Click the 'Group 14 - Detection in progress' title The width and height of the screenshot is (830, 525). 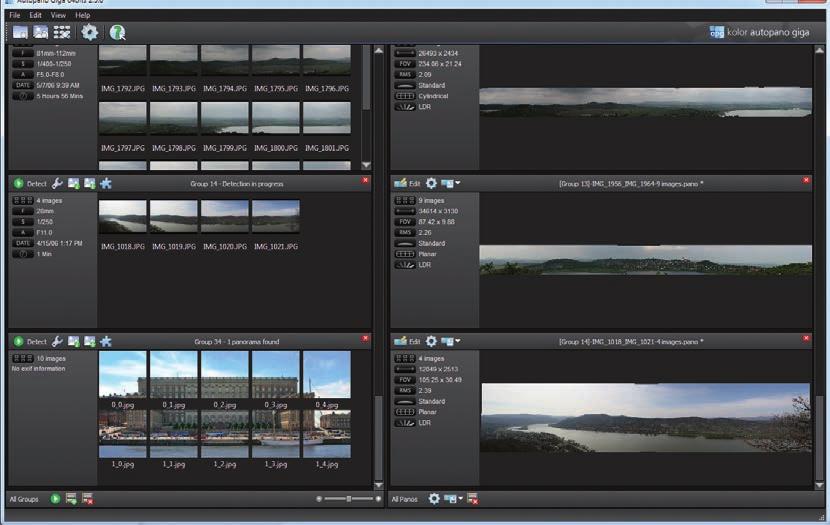(x=237, y=184)
